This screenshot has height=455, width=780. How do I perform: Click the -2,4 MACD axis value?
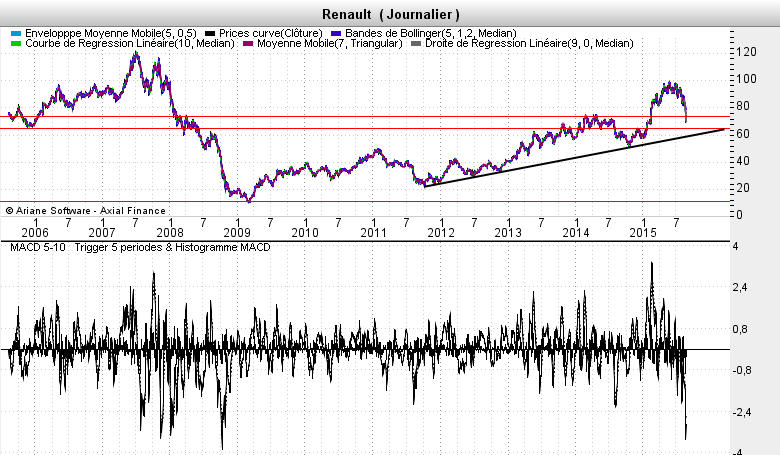(740, 412)
